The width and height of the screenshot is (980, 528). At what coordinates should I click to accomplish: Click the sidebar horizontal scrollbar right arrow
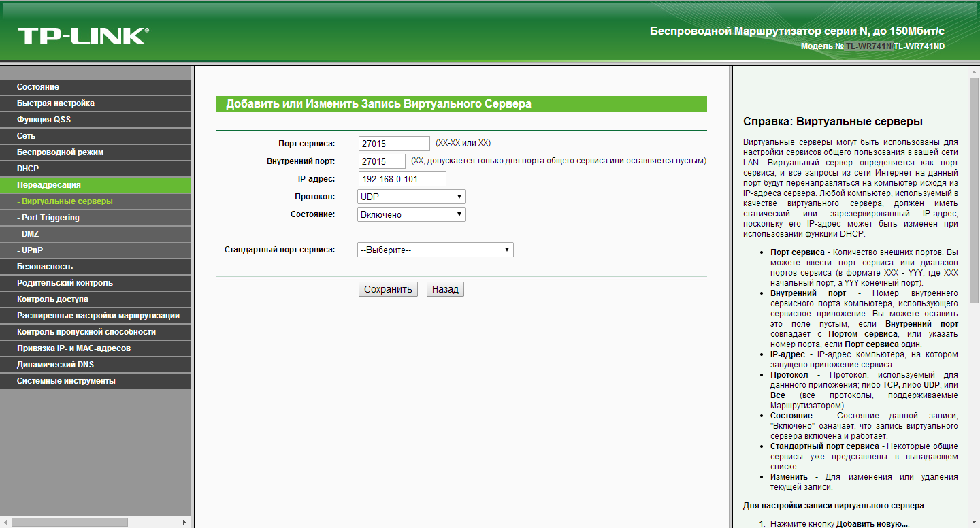(184, 522)
